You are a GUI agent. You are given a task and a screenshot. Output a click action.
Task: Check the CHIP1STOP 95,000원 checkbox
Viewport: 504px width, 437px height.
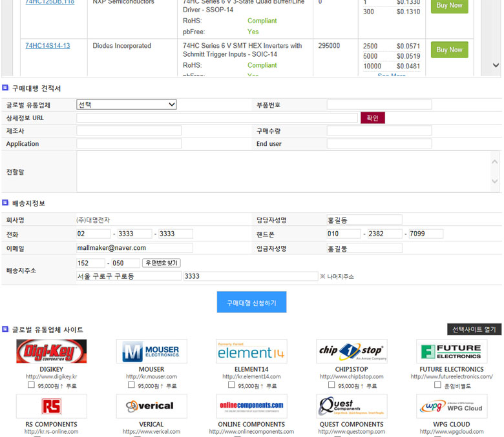point(331,385)
